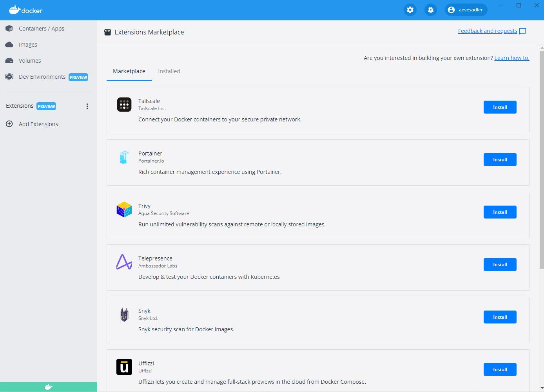Click the whale icon in the green status bar
544x392 pixels.
(x=49, y=387)
